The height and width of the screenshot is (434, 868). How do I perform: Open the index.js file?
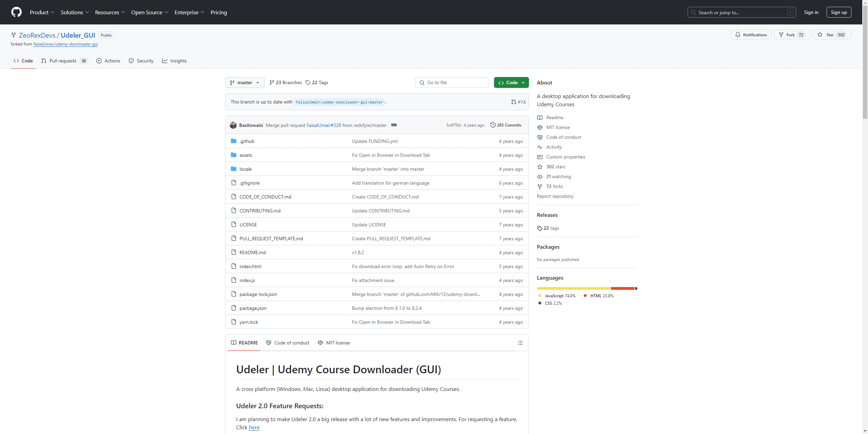tap(247, 280)
